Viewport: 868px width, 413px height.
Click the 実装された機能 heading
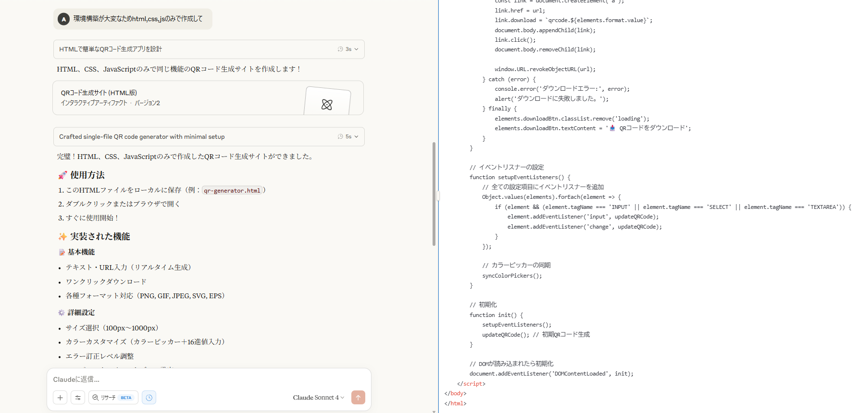click(100, 237)
